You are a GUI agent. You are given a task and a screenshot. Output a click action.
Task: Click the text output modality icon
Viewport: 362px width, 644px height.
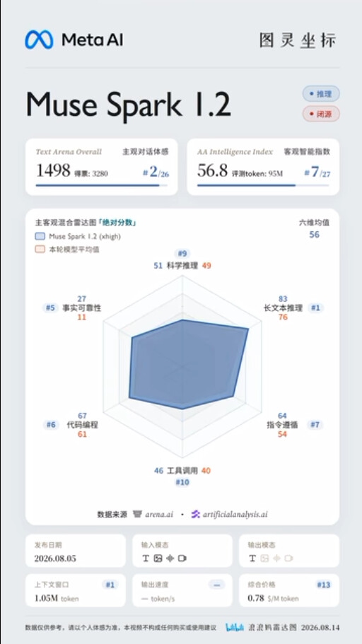252,558
